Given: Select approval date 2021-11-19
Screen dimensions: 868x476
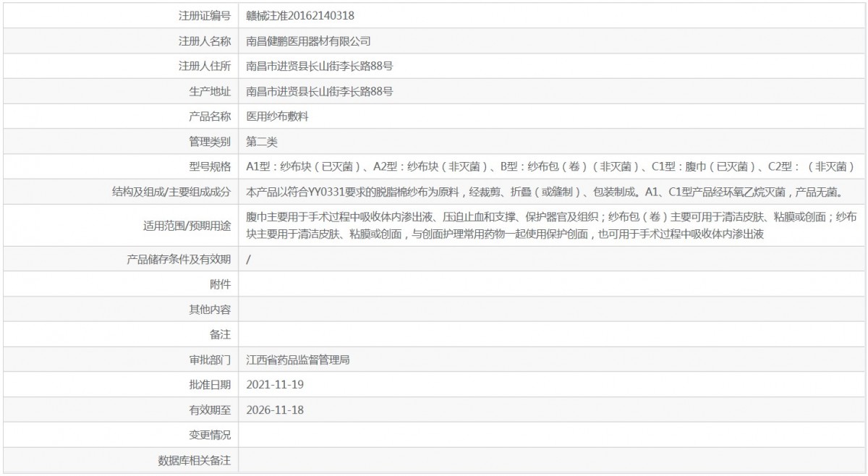Looking at the screenshot, I should point(276,384).
